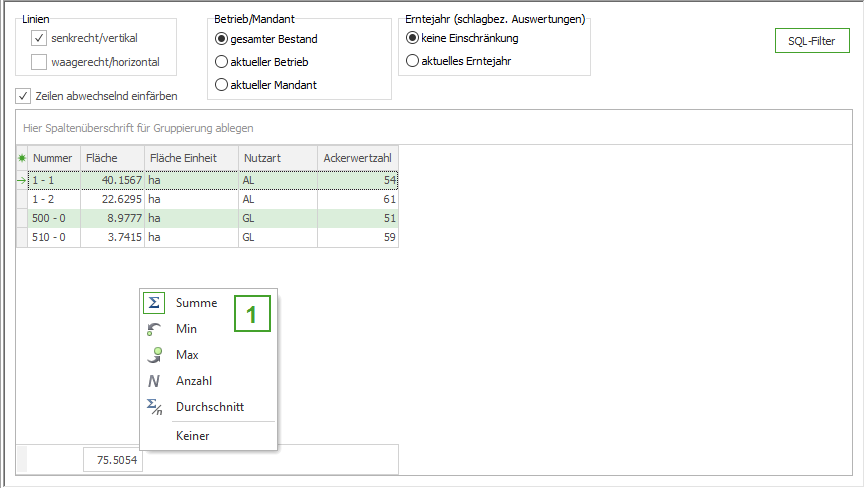Click the green row indicator arrow

22,181
